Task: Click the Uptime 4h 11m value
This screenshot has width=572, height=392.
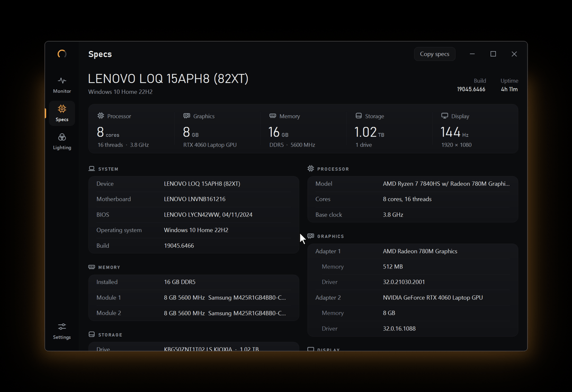Action: coord(509,89)
